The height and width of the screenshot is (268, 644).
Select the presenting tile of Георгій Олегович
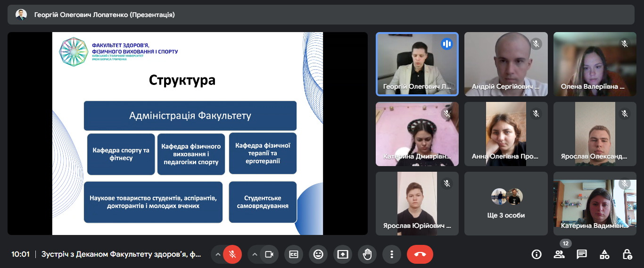(x=417, y=64)
